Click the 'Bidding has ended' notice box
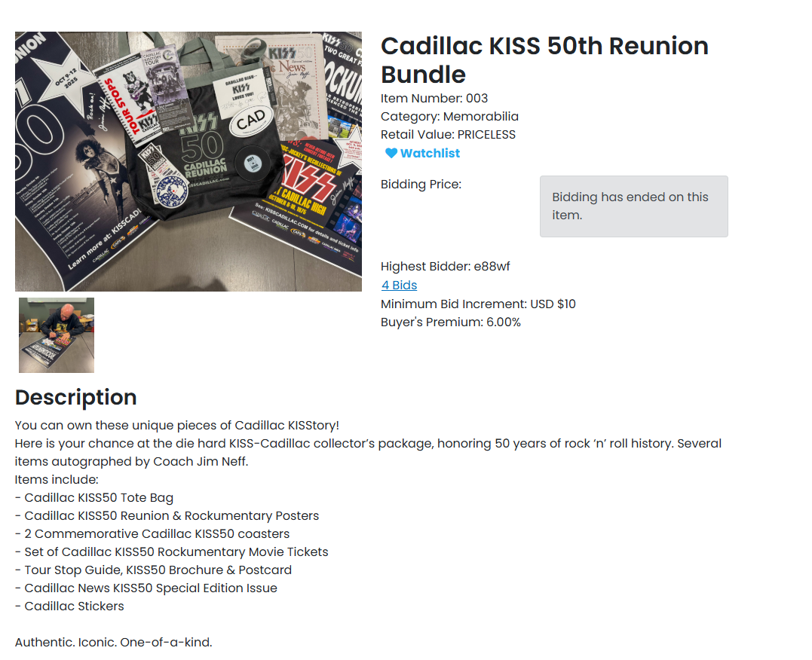 pyautogui.click(x=633, y=206)
